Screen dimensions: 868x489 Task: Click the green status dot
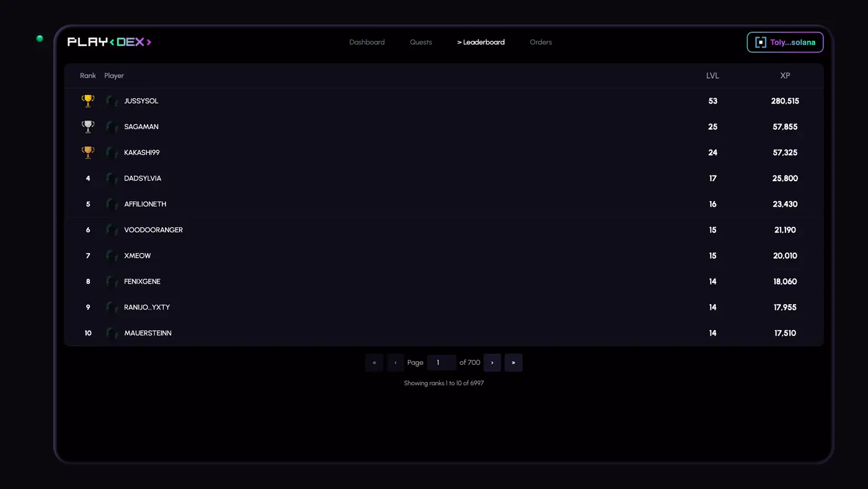point(40,38)
